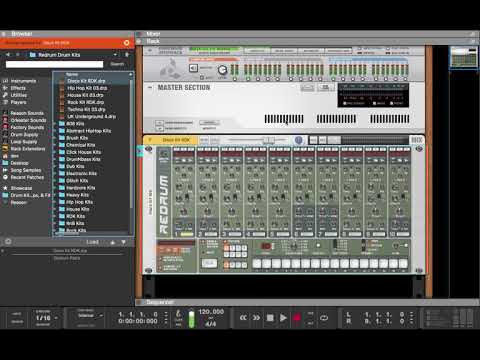Select Hip Hop Kit 03.drp file
Viewport: 480px width, 360px height.
pyautogui.click(x=87, y=88)
